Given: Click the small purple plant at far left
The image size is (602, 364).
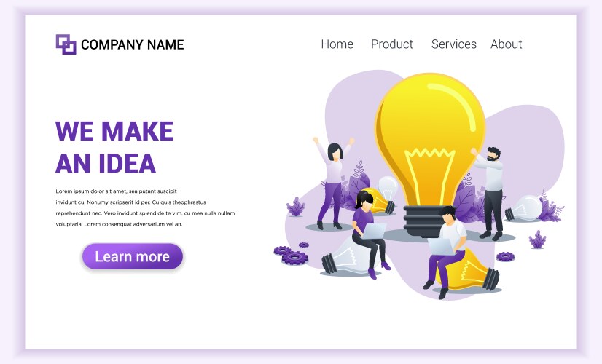Looking at the screenshot, I should [x=296, y=206].
